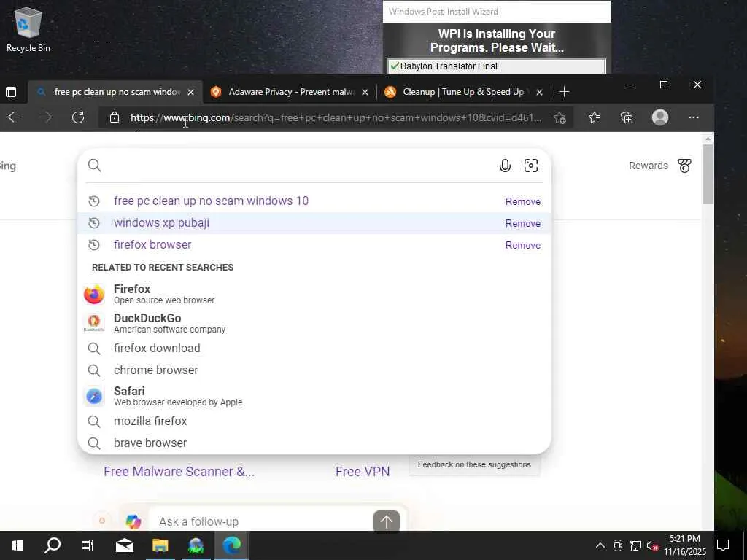The height and width of the screenshot is (560, 747).
Task: Choose the firefox download suggestion
Action: click(x=314, y=348)
